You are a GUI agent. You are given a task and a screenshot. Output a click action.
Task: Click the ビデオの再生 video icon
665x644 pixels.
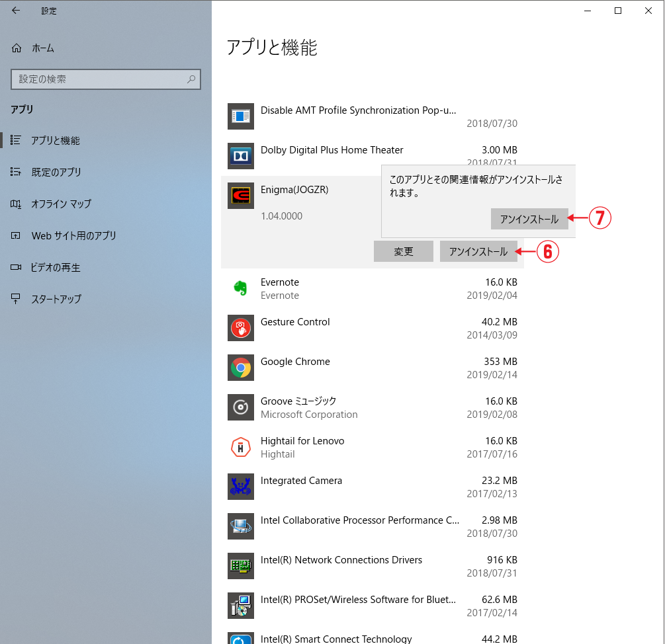click(16, 267)
